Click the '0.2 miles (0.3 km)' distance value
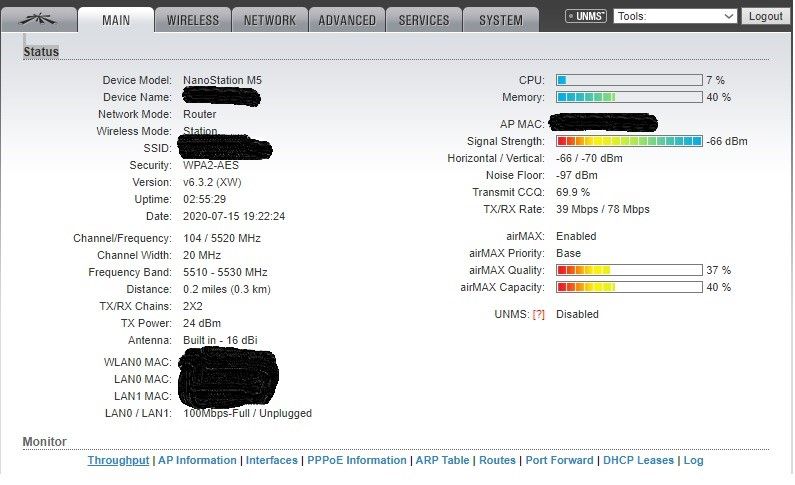Screen dimensions: 795x485 pos(227,289)
